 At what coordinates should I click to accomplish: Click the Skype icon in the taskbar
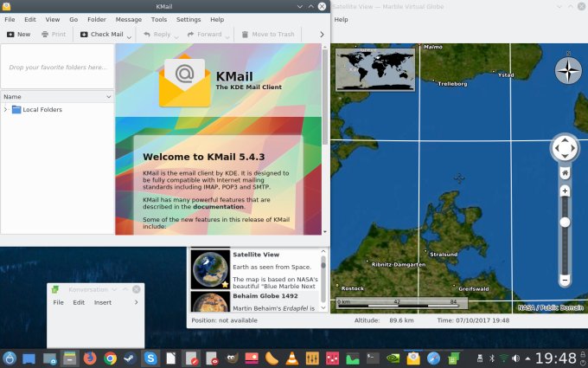151,358
